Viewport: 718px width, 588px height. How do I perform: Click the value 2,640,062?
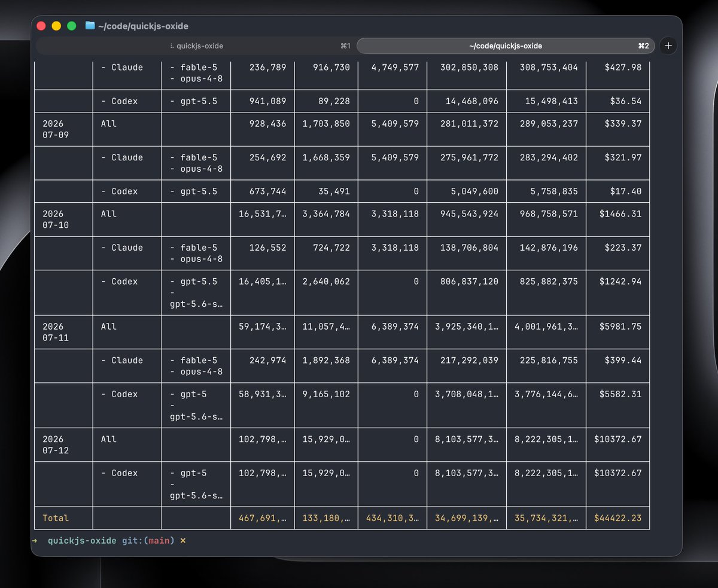[326, 281]
